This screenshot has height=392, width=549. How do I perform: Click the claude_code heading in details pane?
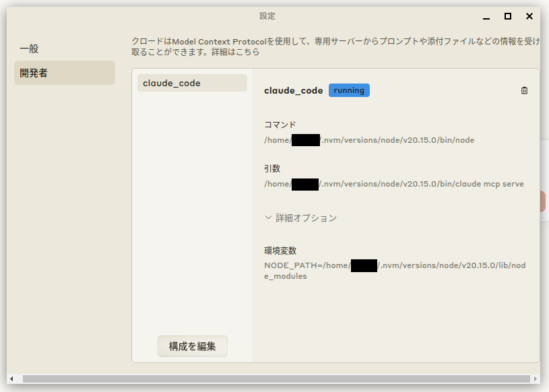click(292, 90)
